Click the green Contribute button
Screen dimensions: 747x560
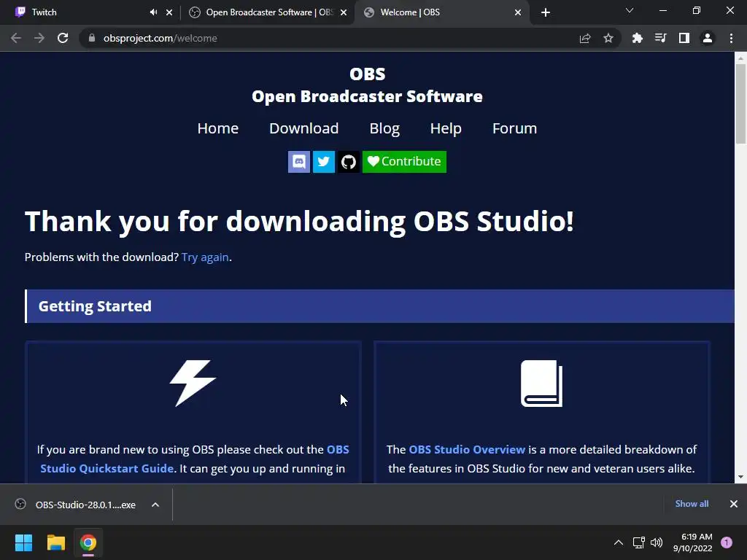click(x=404, y=161)
